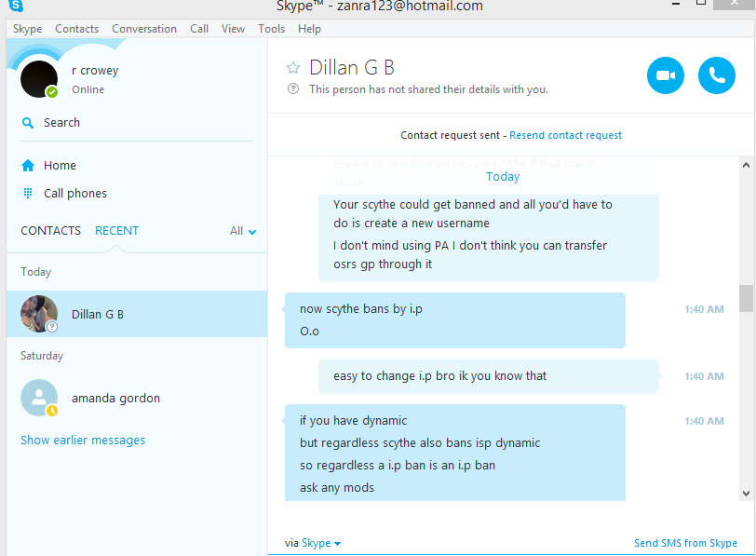756x556 pixels.
Task: Switch to the CONTACTS tab
Action: pyautogui.click(x=50, y=231)
